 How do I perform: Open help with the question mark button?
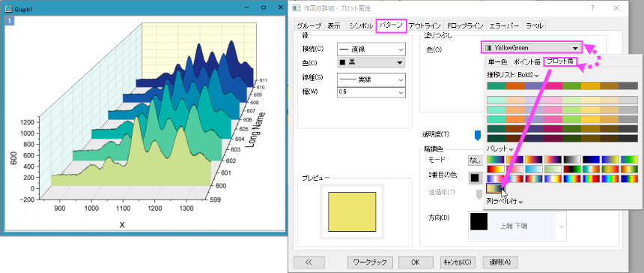tap(592, 7)
